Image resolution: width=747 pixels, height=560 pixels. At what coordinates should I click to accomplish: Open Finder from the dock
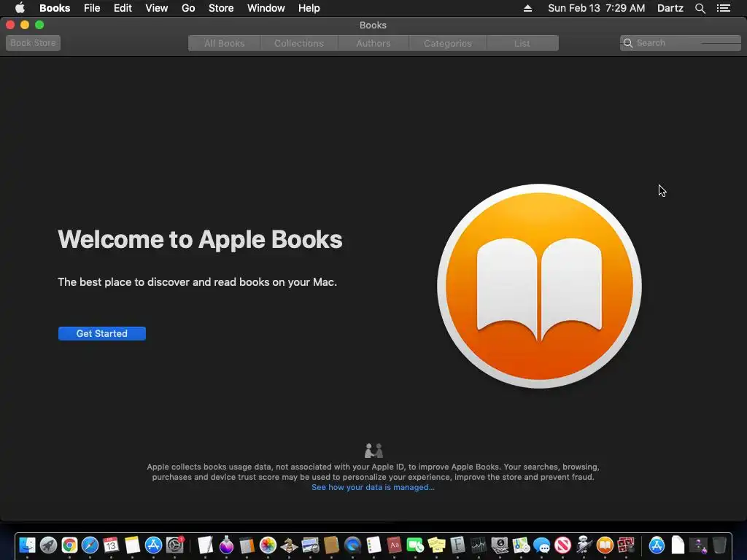pyautogui.click(x=27, y=545)
